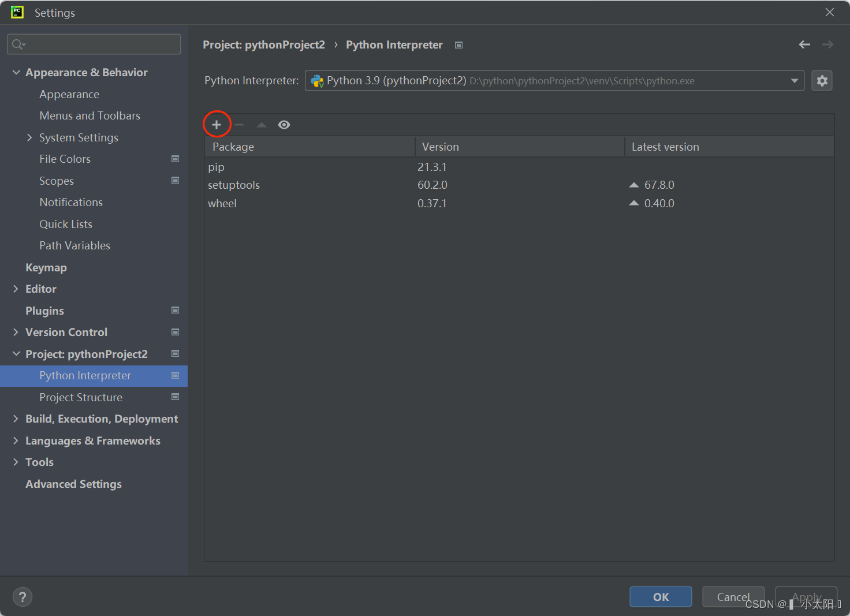Image resolution: width=850 pixels, height=616 pixels.
Task: Uninstall selected package with the minus icon
Action: tap(239, 124)
